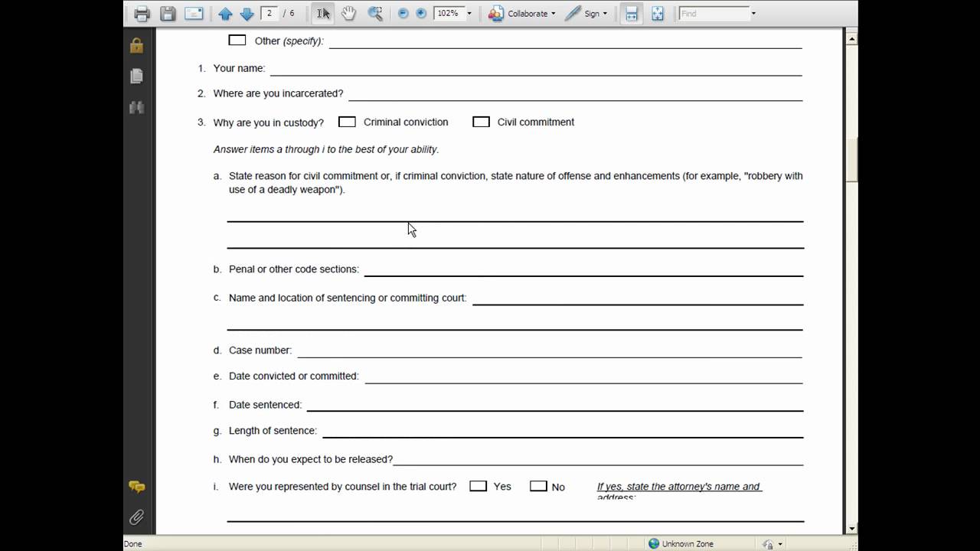980x551 pixels.
Task: Click the 'Unknown Zone' status text
Action: pos(688,544)
